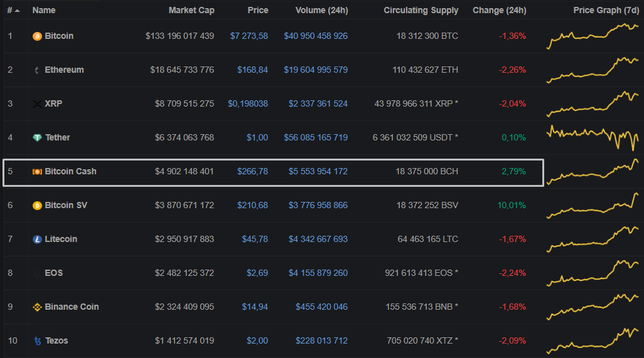Screen dimensions: 644x358
Task: Open the EOS name link
Action: pyautogui.click(x=54, y=273)
